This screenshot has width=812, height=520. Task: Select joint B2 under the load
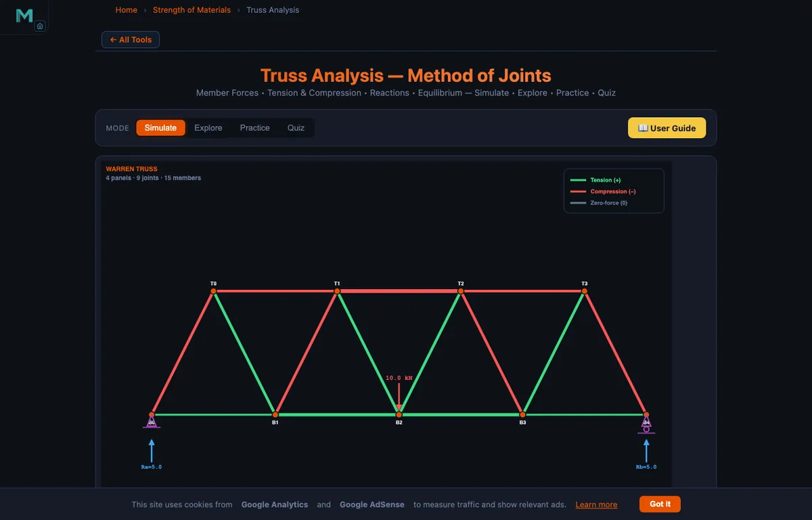(x=399, y=414)
